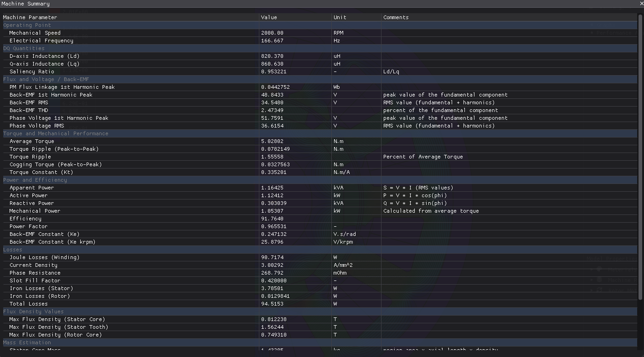This screenshot has width=644, height=357.
Task: Click the Average Torque row label
Action: (31, 141)
